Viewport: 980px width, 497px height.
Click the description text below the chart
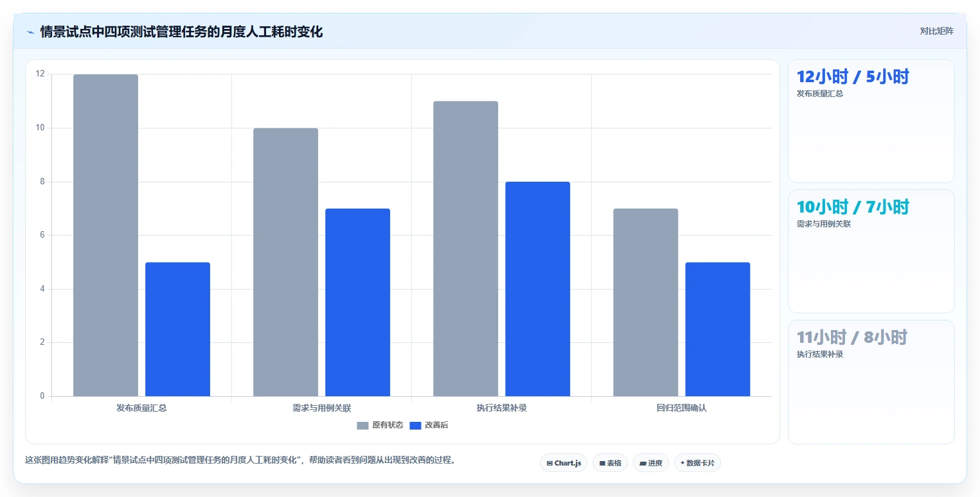coord(240,460)
